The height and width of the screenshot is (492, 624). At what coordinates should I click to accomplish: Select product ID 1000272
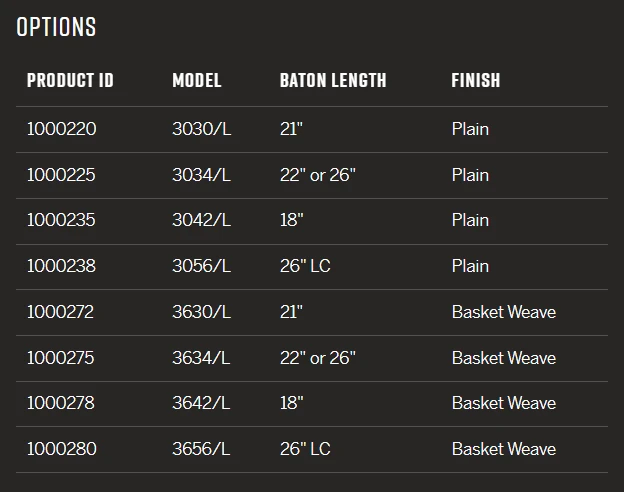coord(61,312)
